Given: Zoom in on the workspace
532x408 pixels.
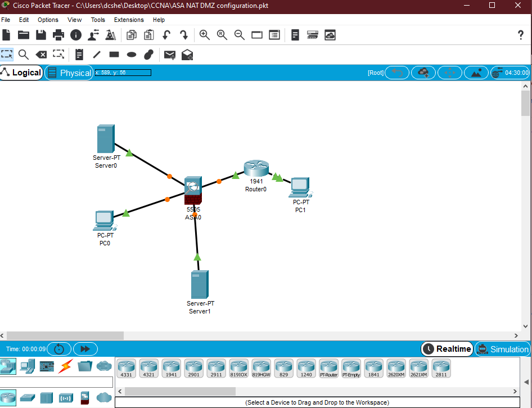Looking at the screenshot, I should coord(204,35).
